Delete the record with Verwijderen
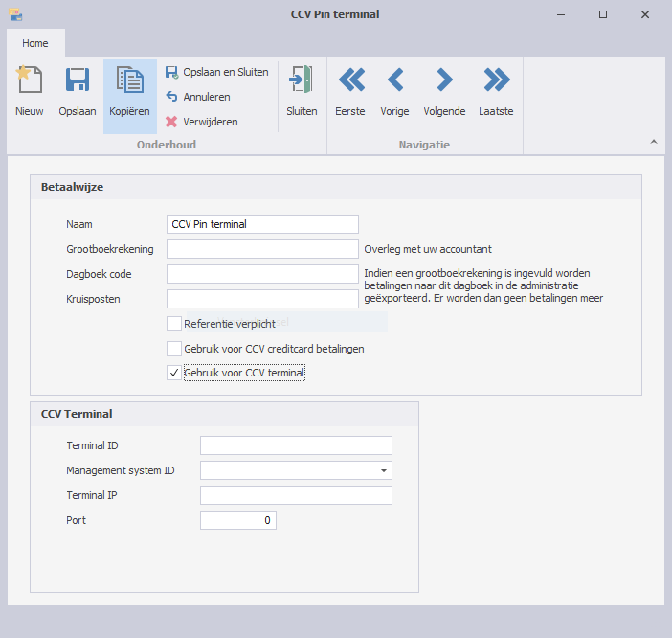672x638 pixels. click(201, 122)
